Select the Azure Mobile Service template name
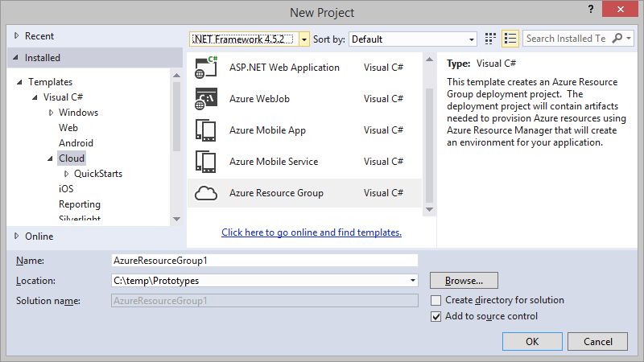Image resolution: width=644 pixels, height=362 pixels. 274,162
